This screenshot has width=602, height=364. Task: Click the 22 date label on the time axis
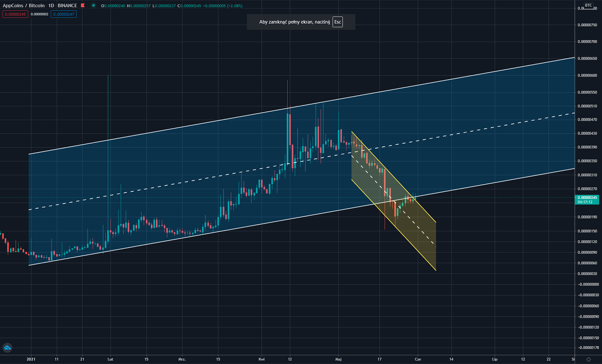(x=549, y=359)
